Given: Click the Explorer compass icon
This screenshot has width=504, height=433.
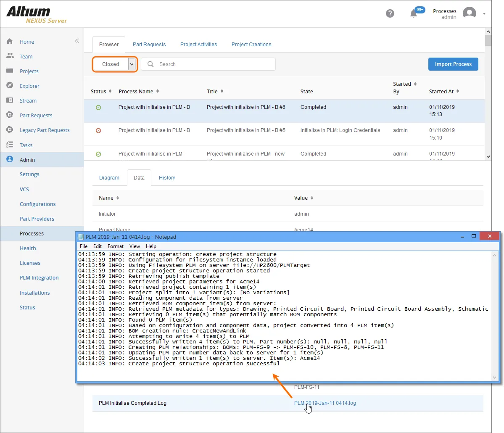Looking at the screenshot, I should pos(10,85).
